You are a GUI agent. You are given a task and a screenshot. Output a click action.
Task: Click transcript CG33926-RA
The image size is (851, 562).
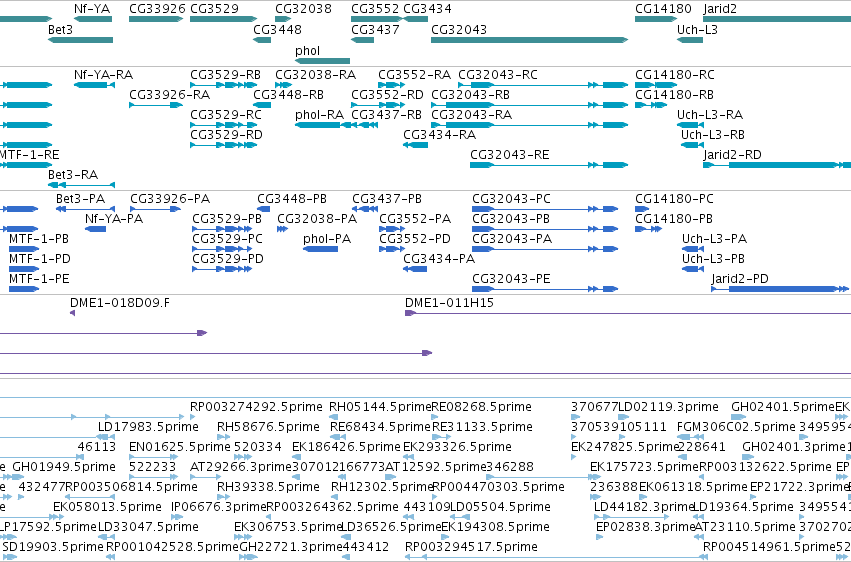point(169,94)
